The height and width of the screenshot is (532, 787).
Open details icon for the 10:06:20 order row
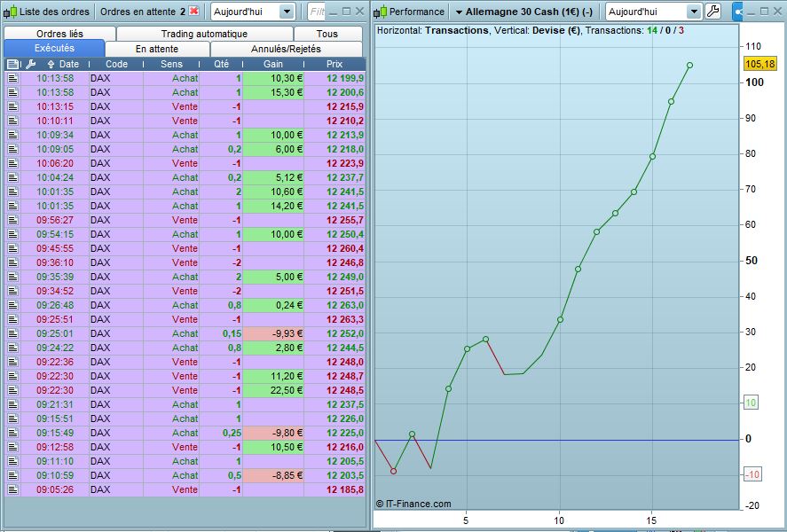[12, 163]
